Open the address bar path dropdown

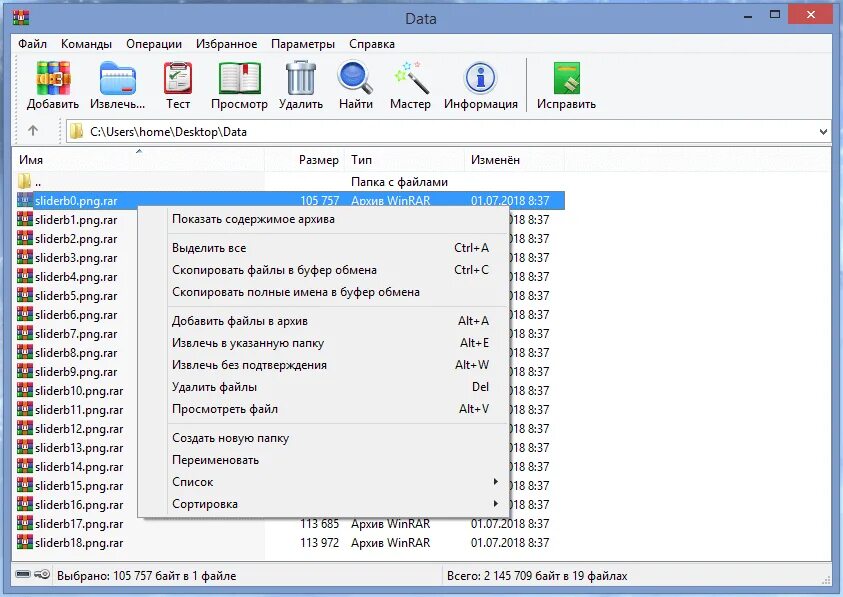click(824, 131)
